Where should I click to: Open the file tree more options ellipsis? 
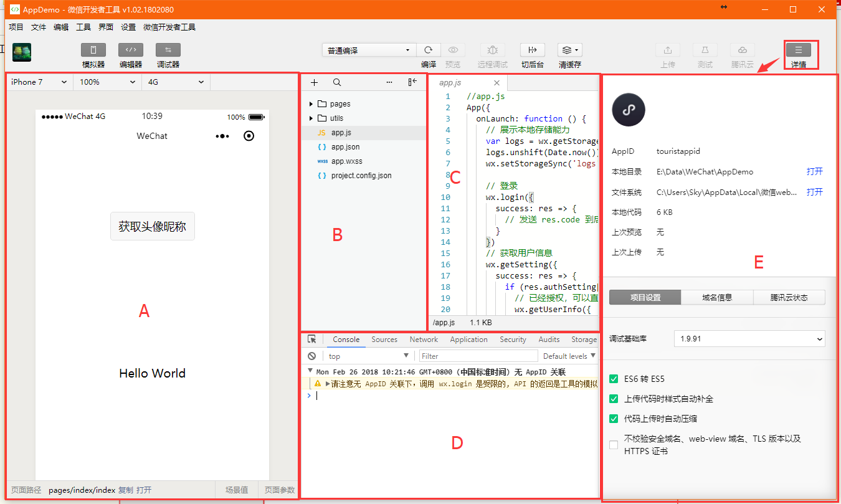tap(389, 82)
